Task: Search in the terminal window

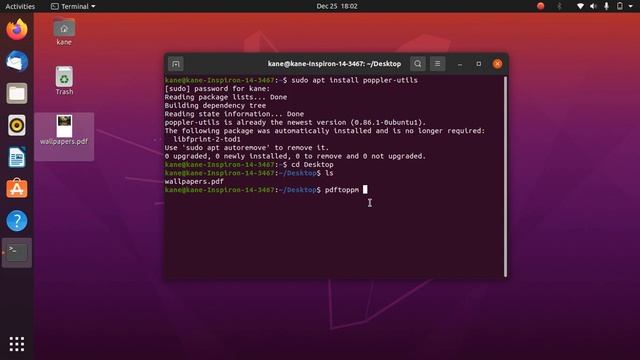Action: (418, 64)
